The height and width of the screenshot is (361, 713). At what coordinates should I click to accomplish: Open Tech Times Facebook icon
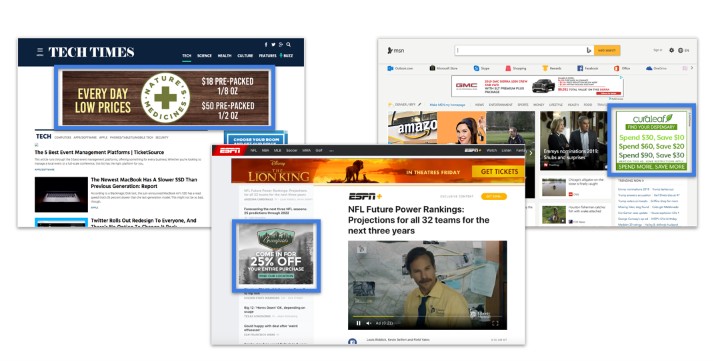click(266, 45)
